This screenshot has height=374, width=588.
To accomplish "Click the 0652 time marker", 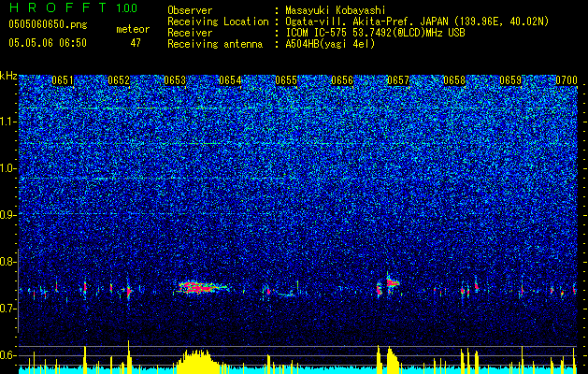I will [119, 80].
